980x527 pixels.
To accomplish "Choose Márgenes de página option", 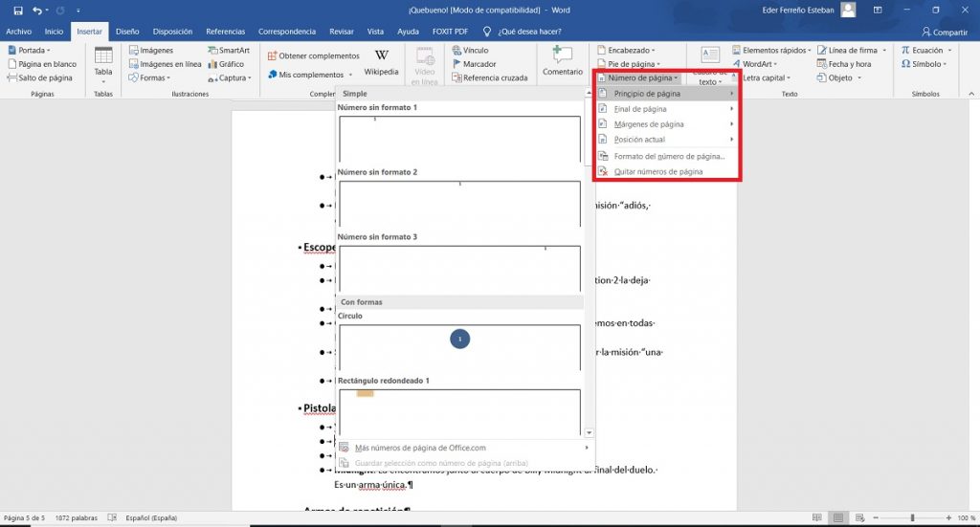I will (x=666, y=124).
